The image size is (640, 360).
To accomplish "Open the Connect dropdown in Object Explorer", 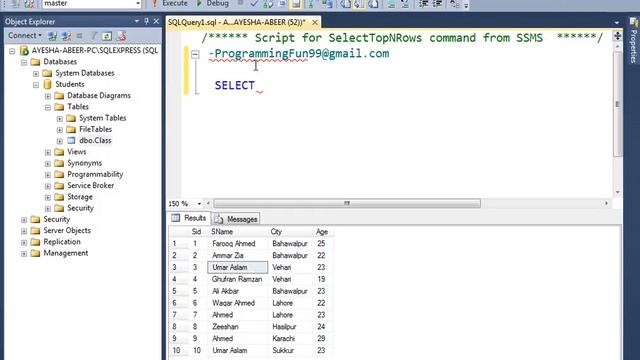I will 40,36.
